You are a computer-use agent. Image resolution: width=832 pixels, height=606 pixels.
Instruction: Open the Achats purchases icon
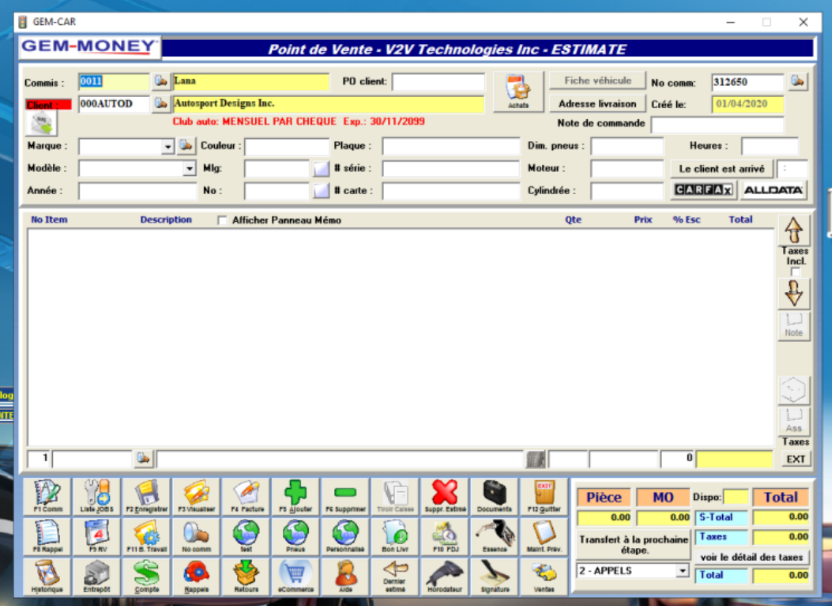pyautogui.click(x=518, y=91)
